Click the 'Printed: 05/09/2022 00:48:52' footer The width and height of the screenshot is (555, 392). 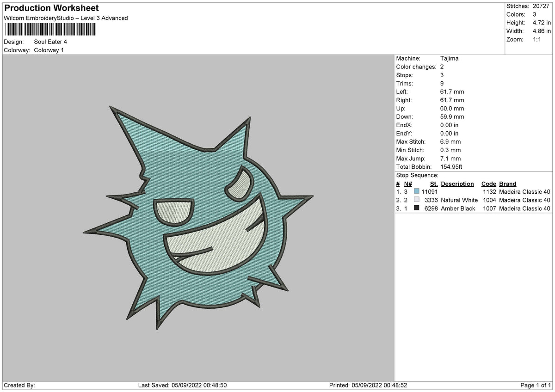point(368,385)
